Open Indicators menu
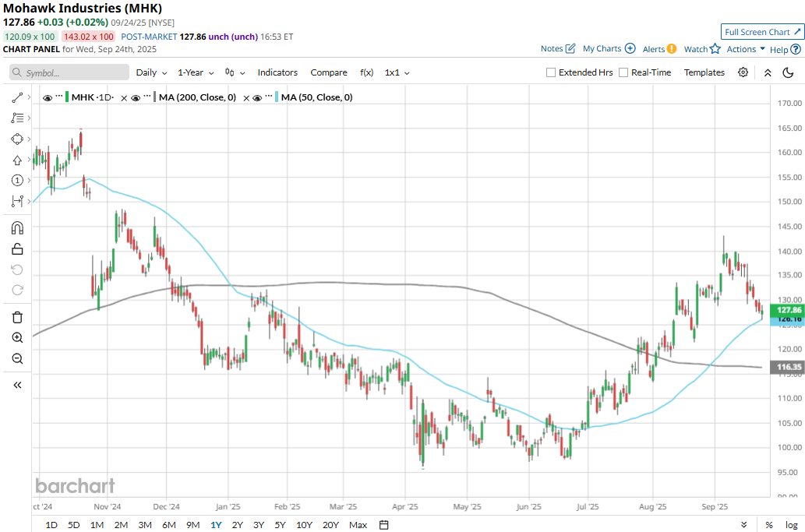Screen dimensions: 805x532 pos(277,72)
